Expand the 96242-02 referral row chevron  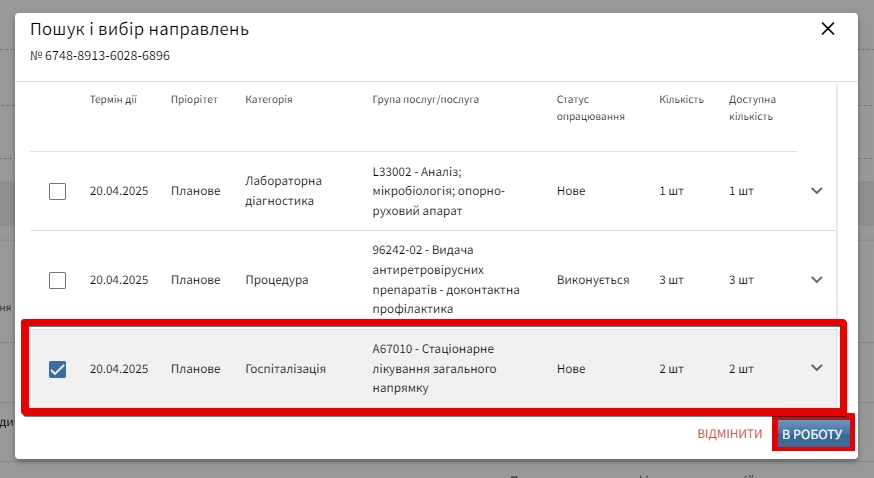[816, 280]
